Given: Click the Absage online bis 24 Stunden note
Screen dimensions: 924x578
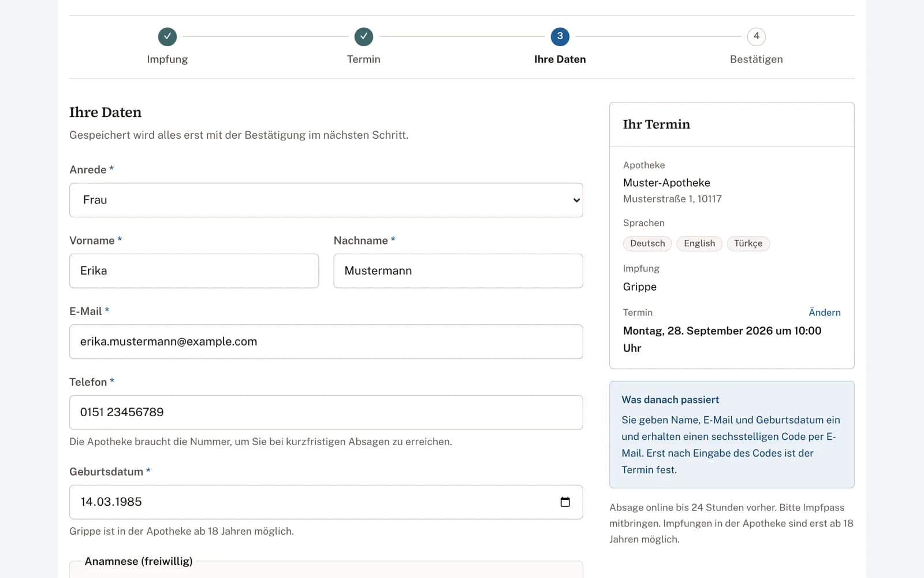Looking at the screenshot, I should pos(731,523).
